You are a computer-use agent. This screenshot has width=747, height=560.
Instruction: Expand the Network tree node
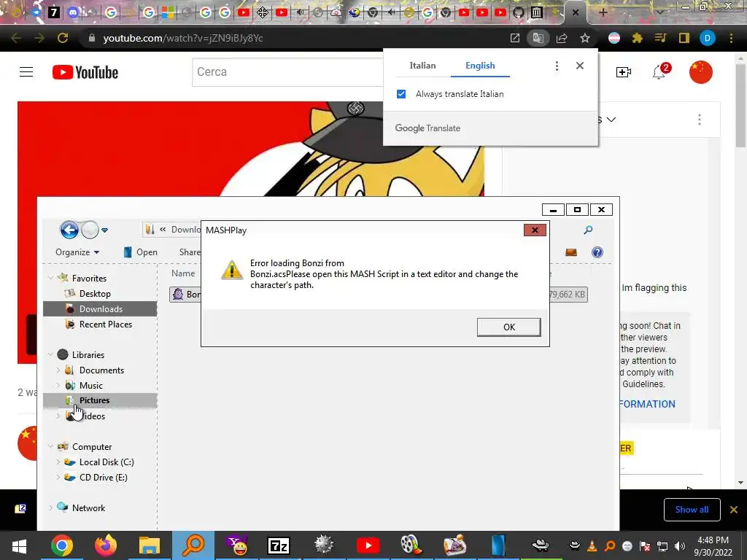click(x=50, y=507)
